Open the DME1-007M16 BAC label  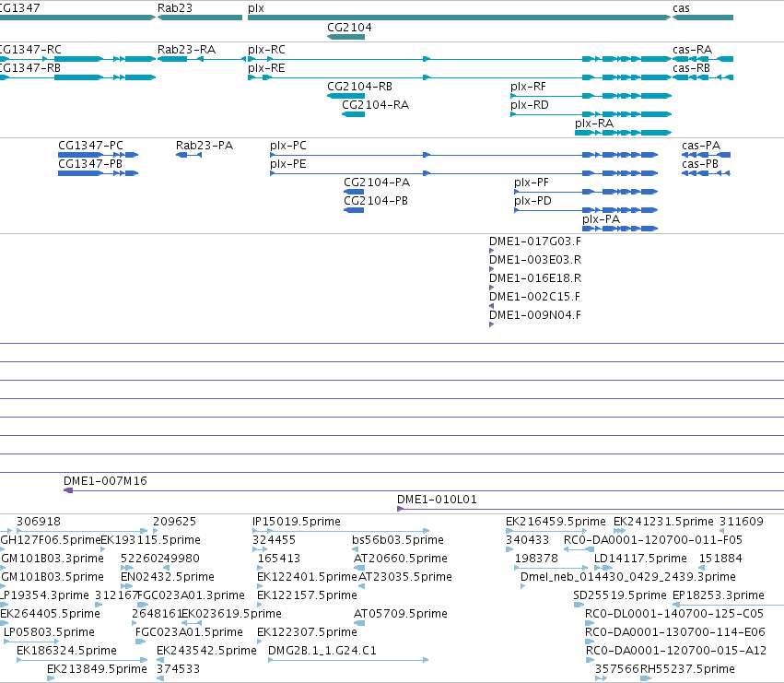point(105,481)
